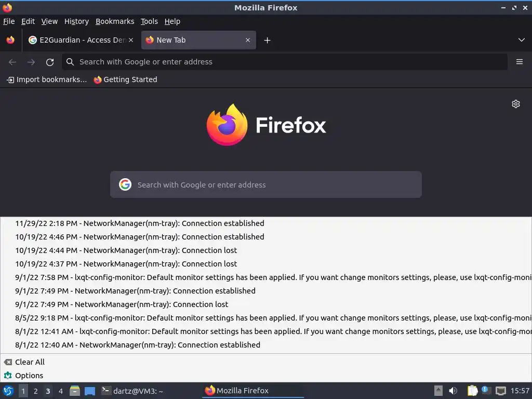This screenshot has width=532, height=399.
Task: Click the Clear All eraser icon
Action: point(8,362)
